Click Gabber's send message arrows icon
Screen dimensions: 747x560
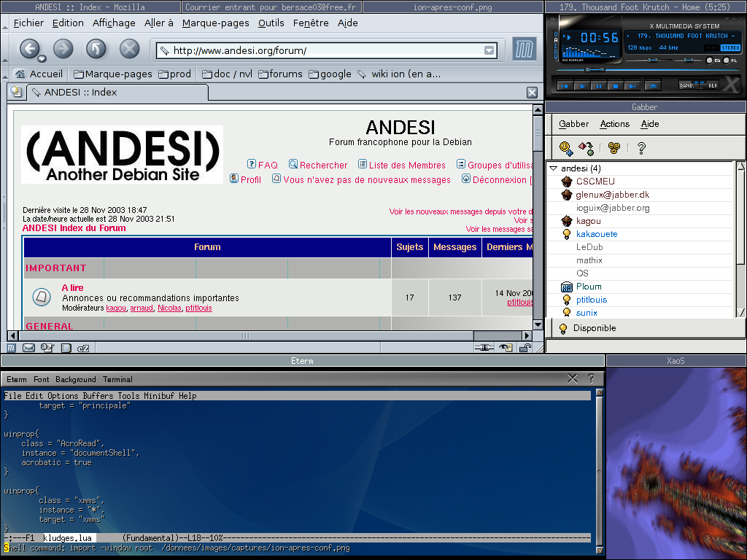(x=586, y=149)
